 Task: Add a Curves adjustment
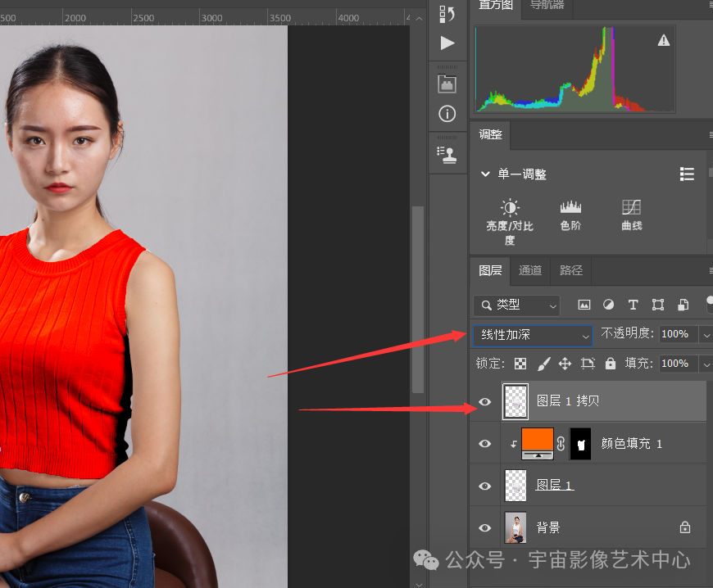pyautogui.click(x=632, y=215)
